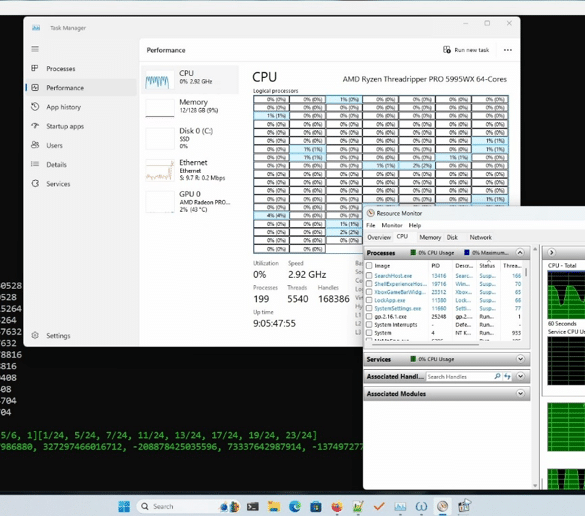Viewport: 585px width, 516px height.
Task: Switch to Task Manager via taskbar icon
Action: (x=400, y=506)
